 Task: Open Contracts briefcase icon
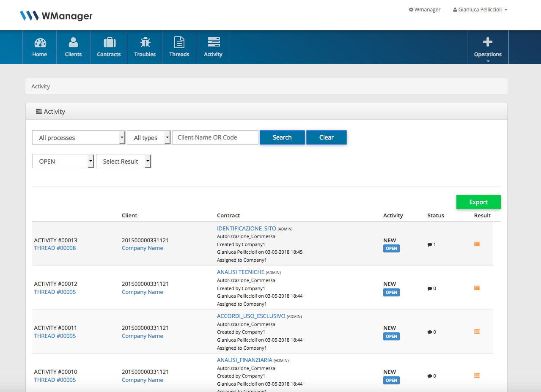pyautogui.click(x=109, y=43)
